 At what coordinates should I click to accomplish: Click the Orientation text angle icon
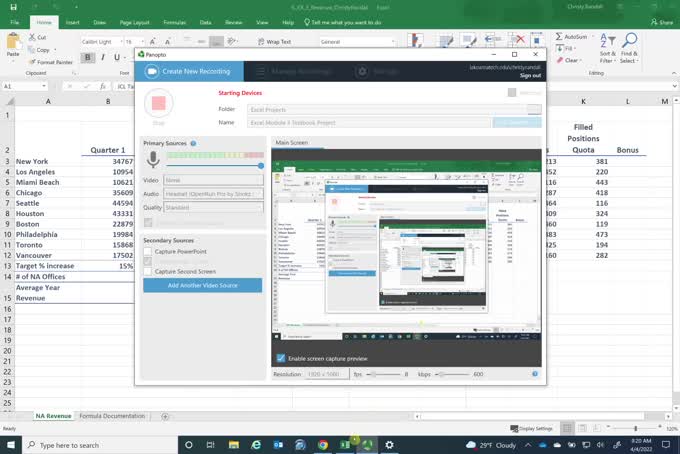tap(232, 41)
